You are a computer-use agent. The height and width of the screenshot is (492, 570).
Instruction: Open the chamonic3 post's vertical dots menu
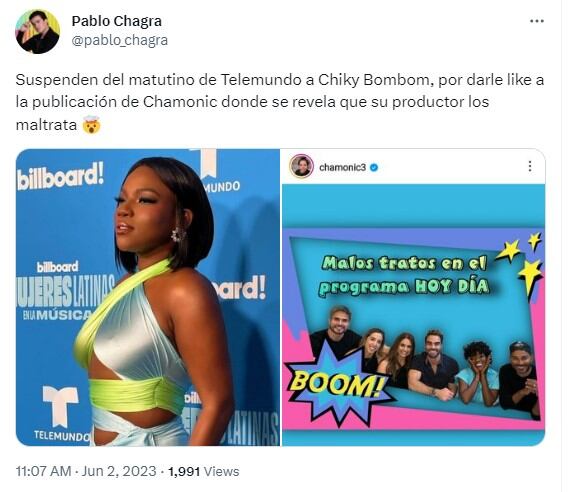(530, 167)
